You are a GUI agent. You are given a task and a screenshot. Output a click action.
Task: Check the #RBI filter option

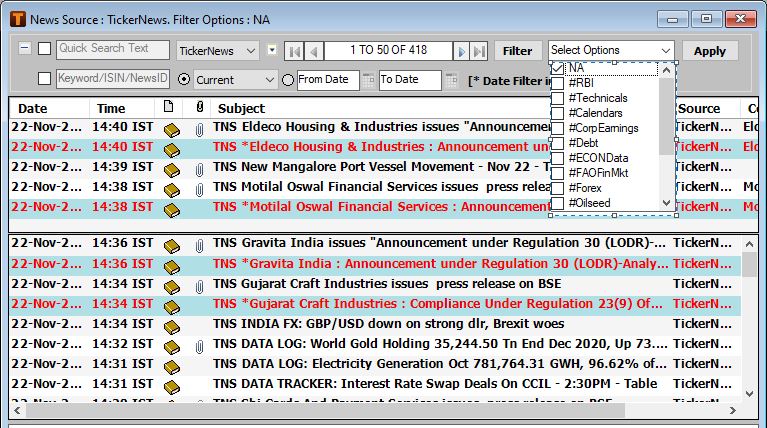coord(557,83)
